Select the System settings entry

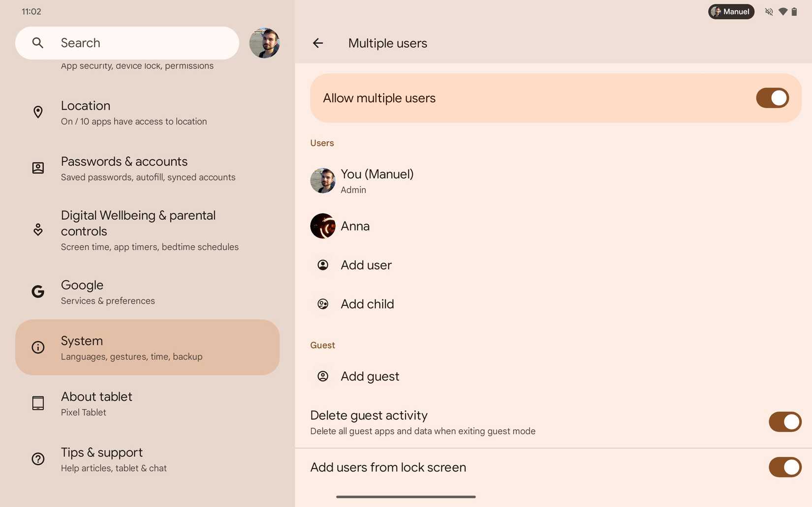click(x=148, y=347)
